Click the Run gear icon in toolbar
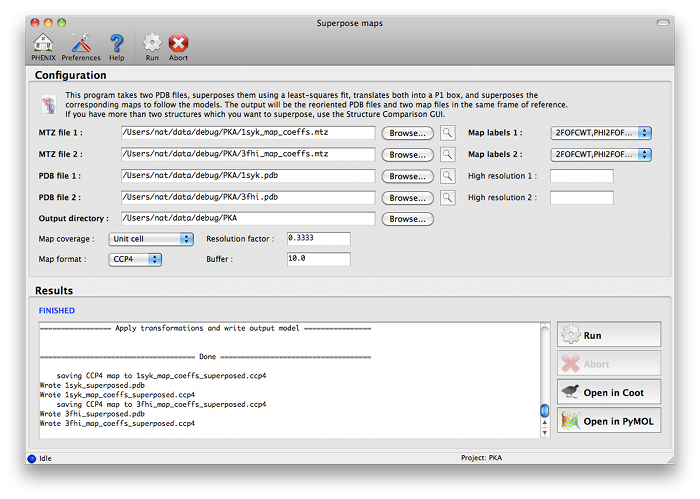 [152, 45]
